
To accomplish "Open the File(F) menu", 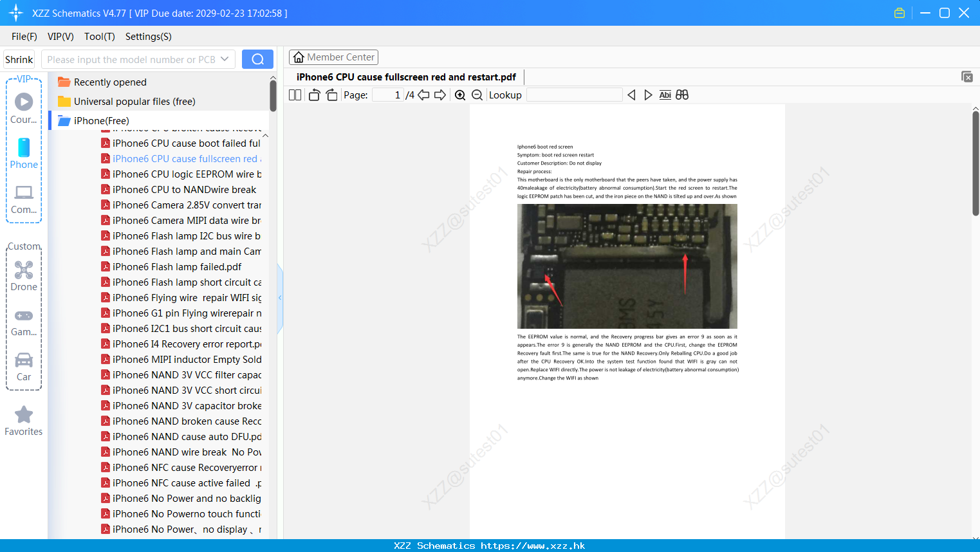I will (x=24, y=37).
